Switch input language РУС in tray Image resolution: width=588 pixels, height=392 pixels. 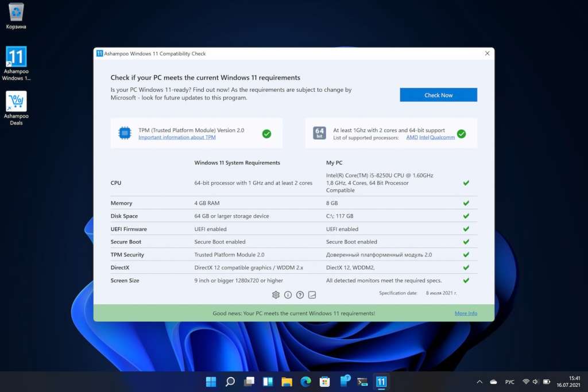click(510, 382)
